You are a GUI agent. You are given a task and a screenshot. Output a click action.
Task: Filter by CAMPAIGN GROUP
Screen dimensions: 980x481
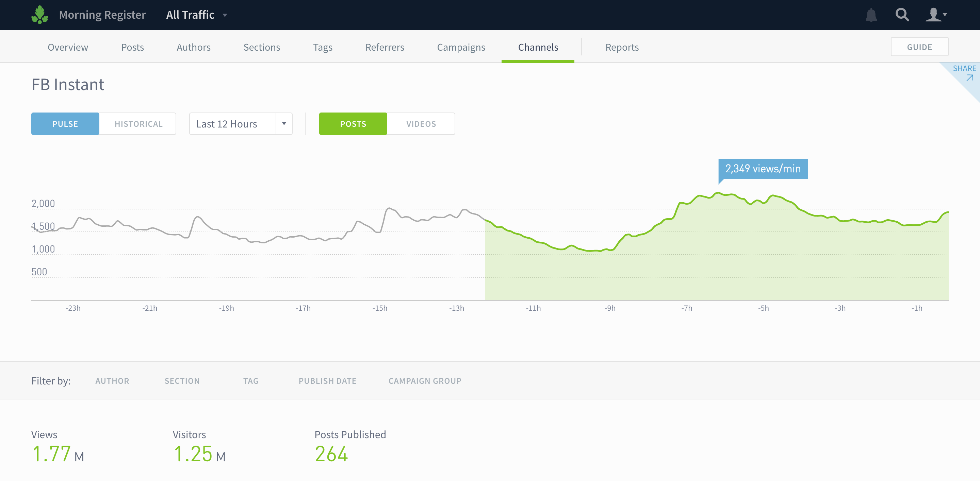coord(425,381)
